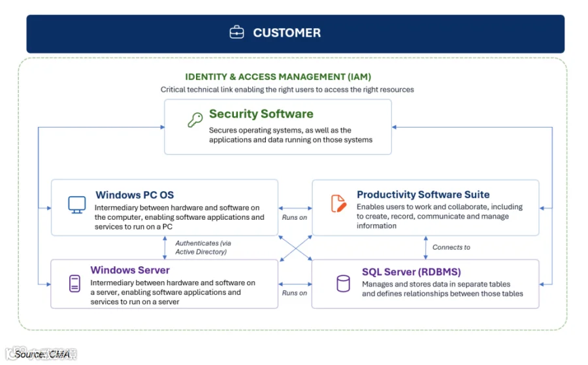Screen dimensions: 588x365
Task: Click the IDENTITY & ACCESS MANAGEMENT (IAM) heading
Action: pos(278,77)
